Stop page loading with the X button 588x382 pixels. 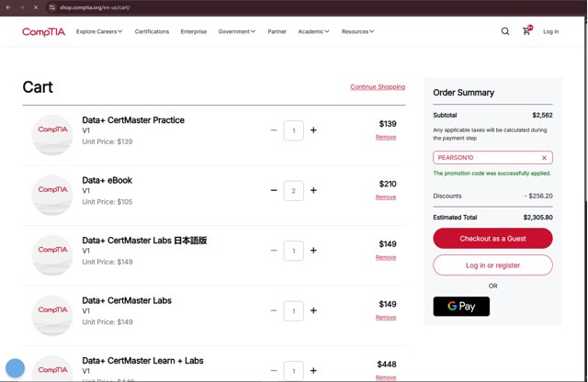pos(36,7)
